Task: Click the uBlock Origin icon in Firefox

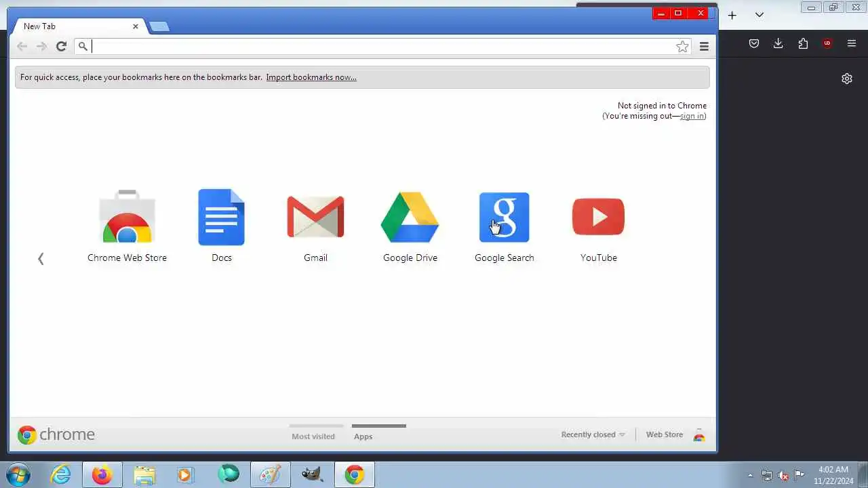Action: click(x=827, y=43)
